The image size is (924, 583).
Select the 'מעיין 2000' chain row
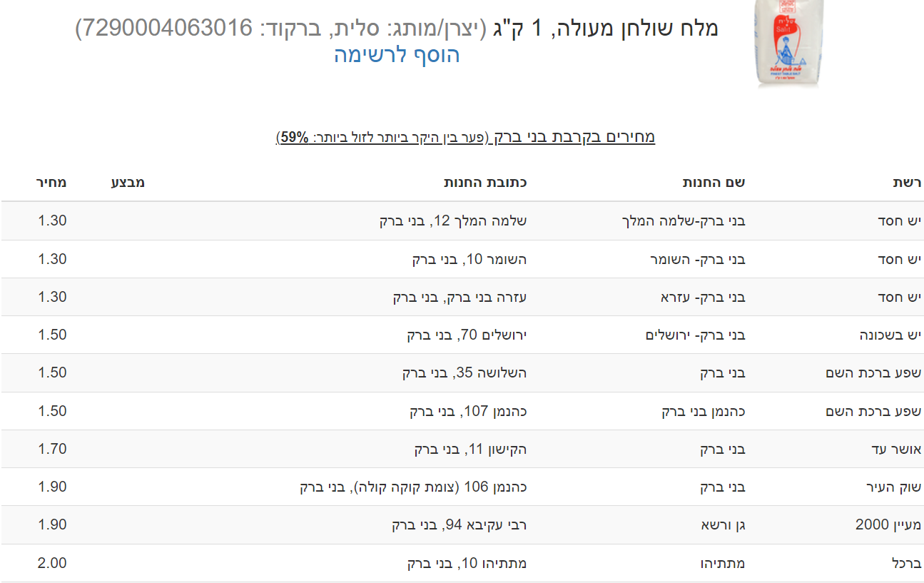click(888, 524)
